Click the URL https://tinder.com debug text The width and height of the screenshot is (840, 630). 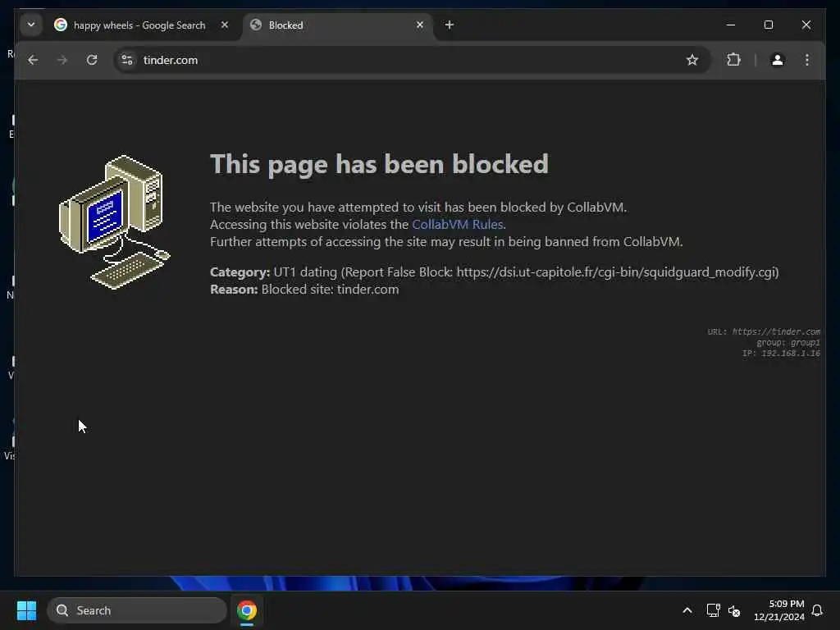pos(764,331)
